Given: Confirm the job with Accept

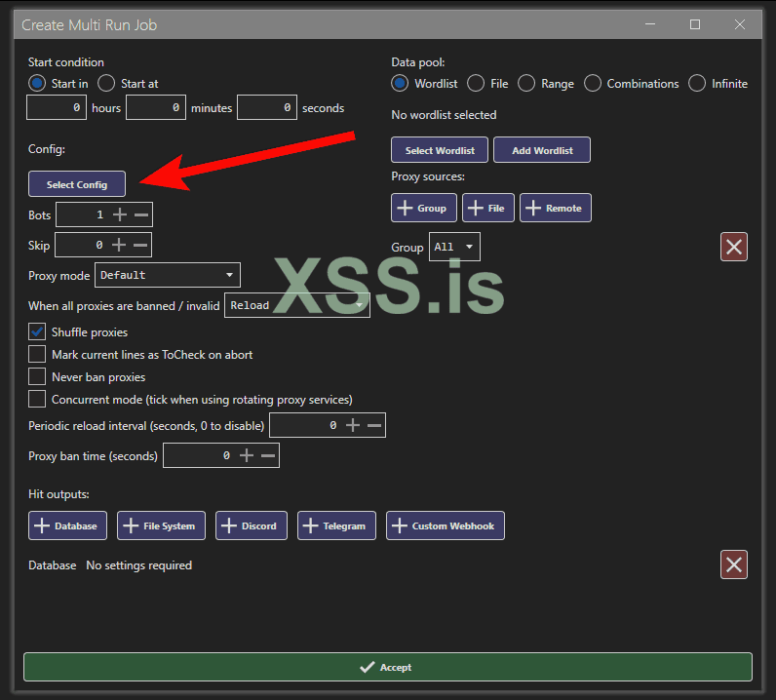Looking at the screenshot, I should (x=387, y=667).
